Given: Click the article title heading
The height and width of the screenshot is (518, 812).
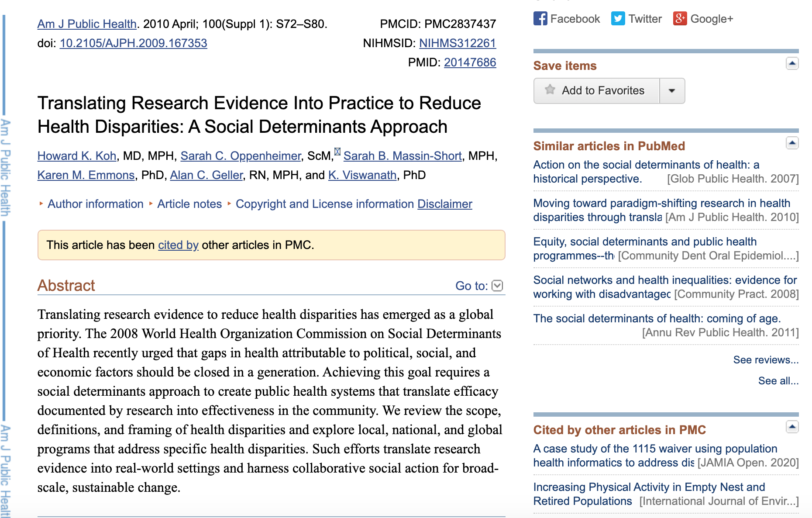Looking at the screenshot, I should coord(259,115).
